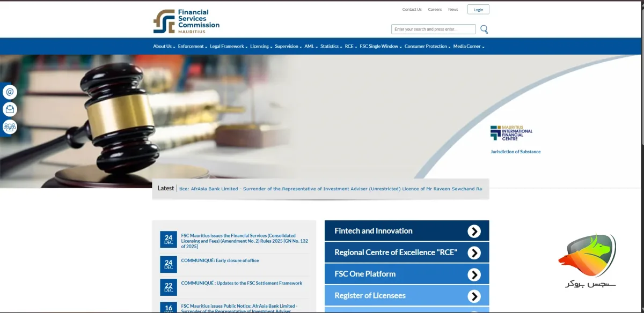Open the Media Corner menu
Screen dimensions: 644x313
click(x=469, y=47)
